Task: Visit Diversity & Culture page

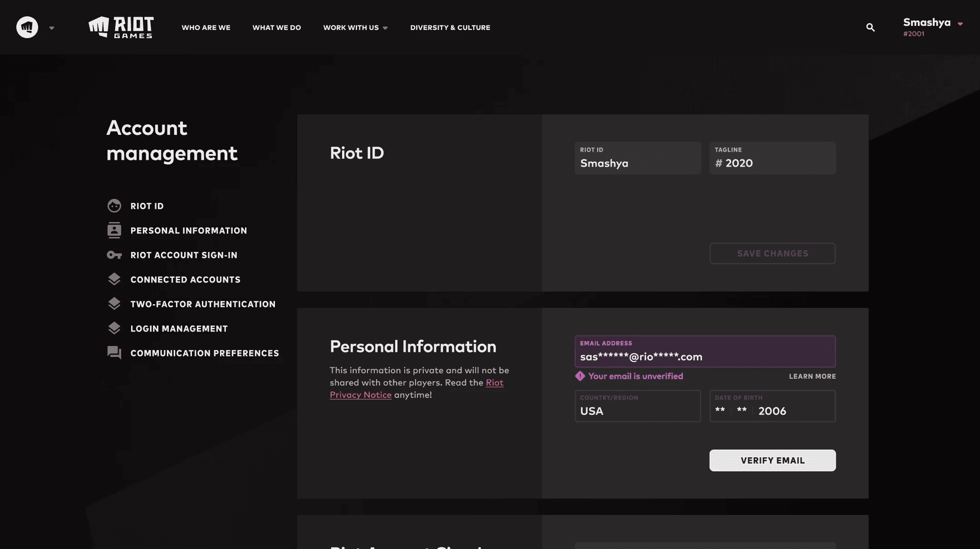Action: (x=450, y=28)
